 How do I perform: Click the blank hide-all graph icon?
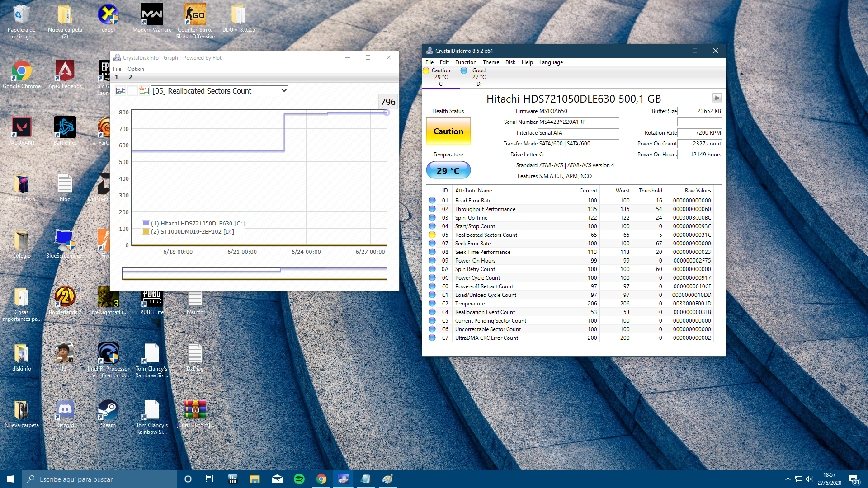click(x=132, y=91)
